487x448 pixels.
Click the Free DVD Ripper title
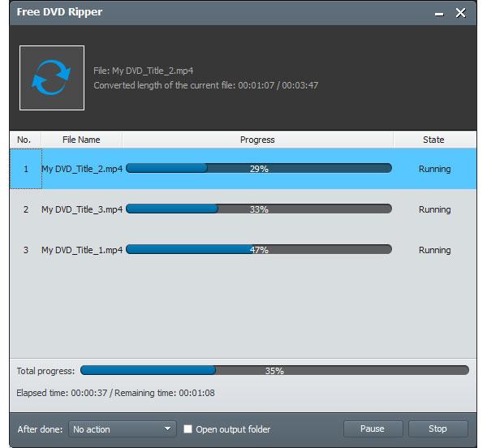point(59,12)
